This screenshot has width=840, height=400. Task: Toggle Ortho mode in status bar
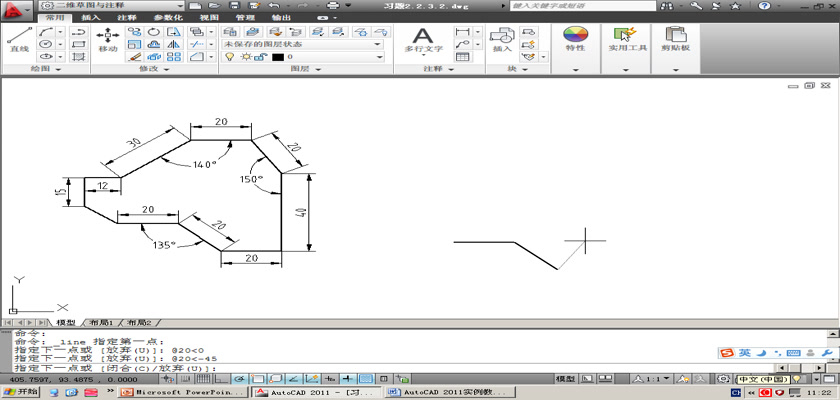click(x=222, y=379)
